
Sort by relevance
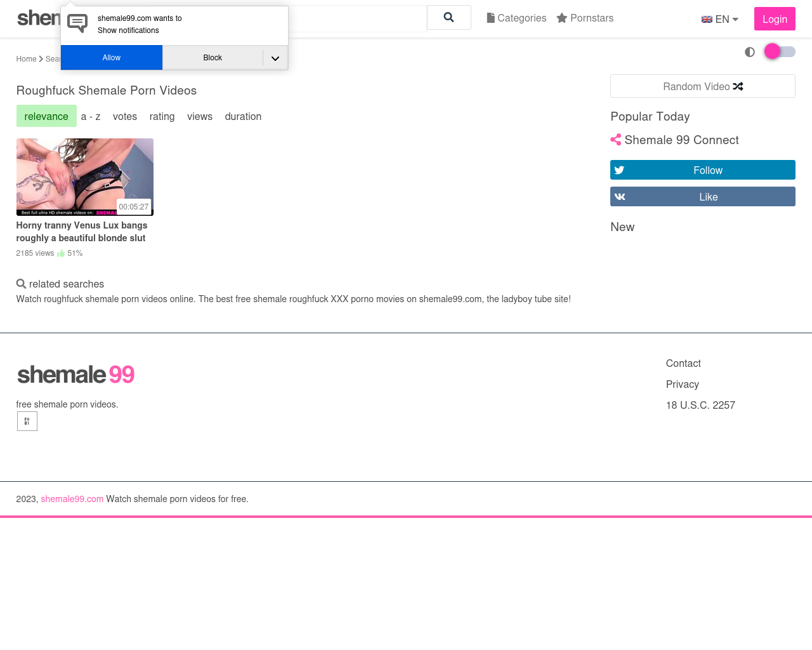pyautogui.click(x=46, y=116)
